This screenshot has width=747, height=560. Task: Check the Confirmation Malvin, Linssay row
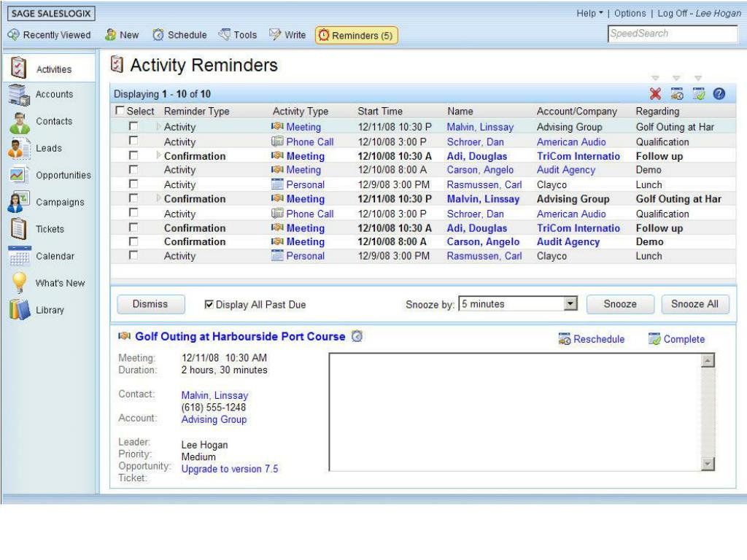click(133, 198)
